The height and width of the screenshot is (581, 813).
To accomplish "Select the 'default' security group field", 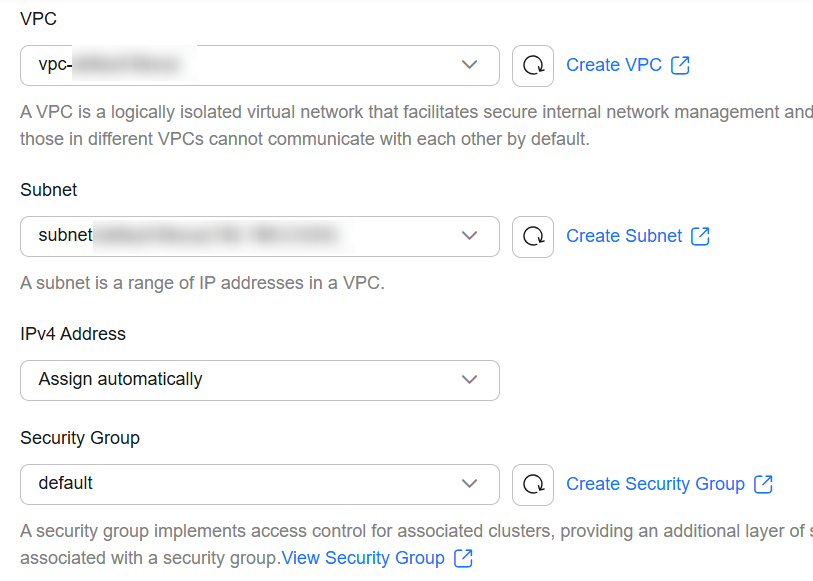I will [x=260, y=485].
